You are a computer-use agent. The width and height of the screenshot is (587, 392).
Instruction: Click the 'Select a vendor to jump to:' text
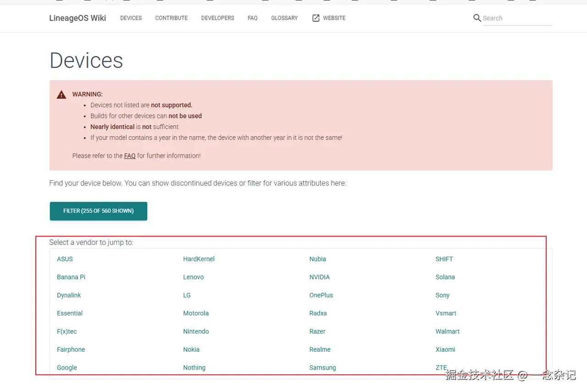pos(91,242)
